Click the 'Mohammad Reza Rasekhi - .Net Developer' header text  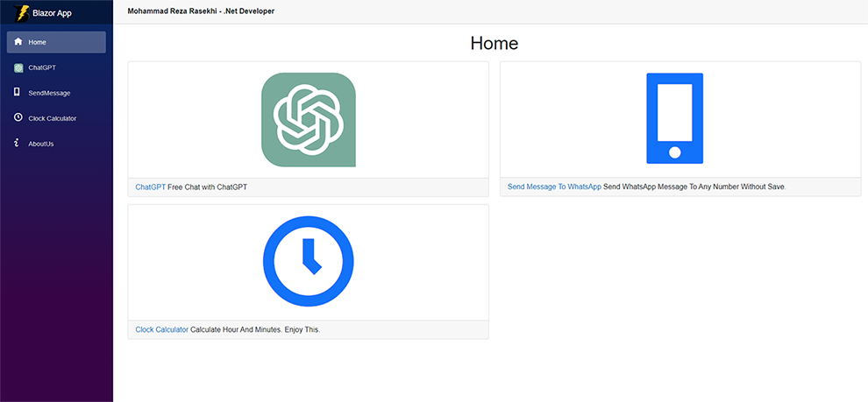click(201, 11)
